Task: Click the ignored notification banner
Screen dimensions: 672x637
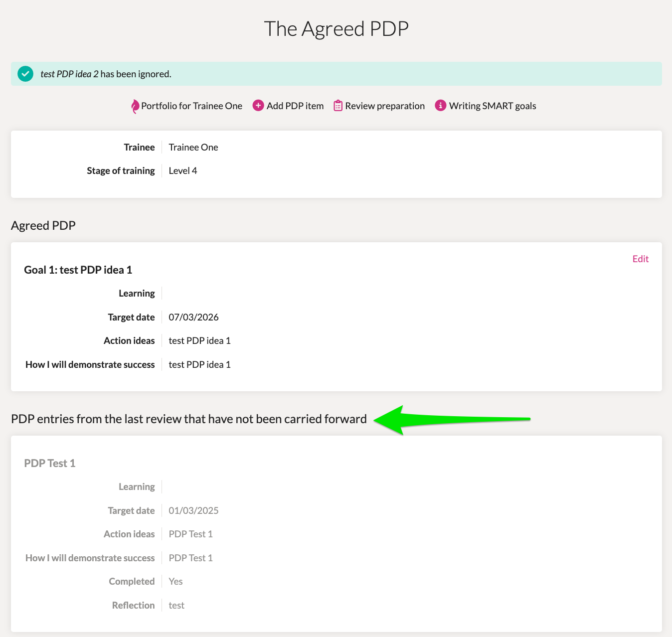Action: pyautogui.click(x=336, y=74)
